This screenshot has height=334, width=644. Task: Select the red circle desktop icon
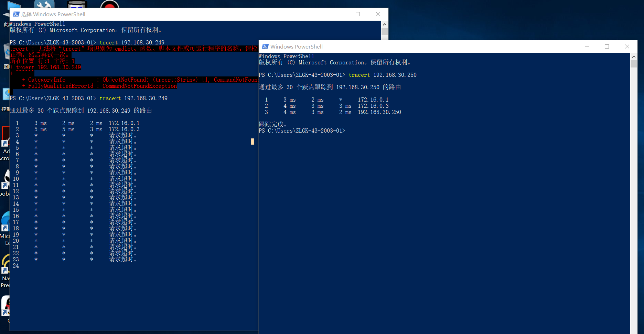tap(109, 4)
